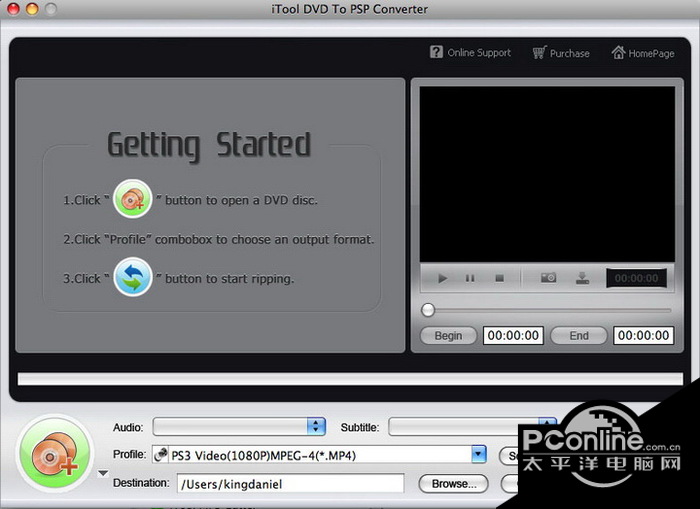Image resolution: width=700 pixels, height=509 pixels.
Task: Open the Profile combobox
Action: (x=319, y=455)
